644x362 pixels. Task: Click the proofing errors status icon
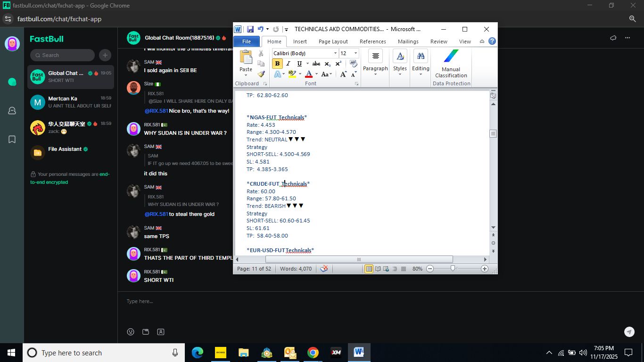(x=324, y=269)
